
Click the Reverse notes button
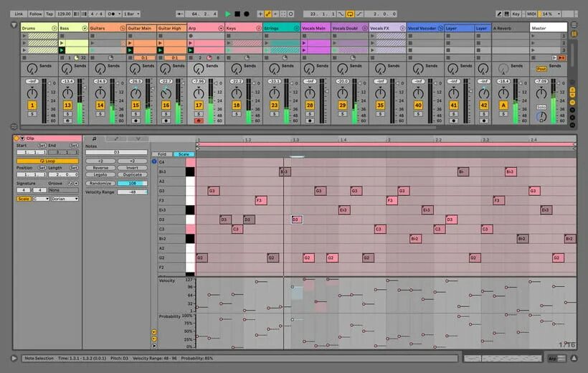coord(100,168)
